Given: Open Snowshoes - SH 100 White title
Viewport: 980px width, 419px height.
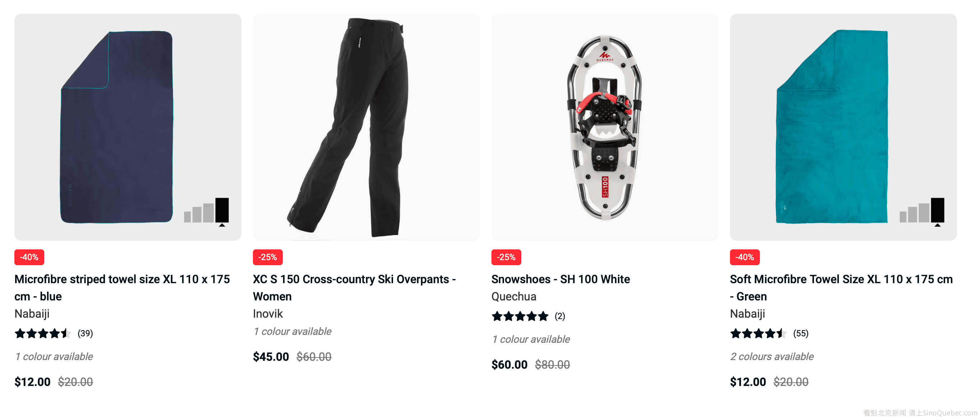Looking at the screenshot, I should click(x=560, y=279).
